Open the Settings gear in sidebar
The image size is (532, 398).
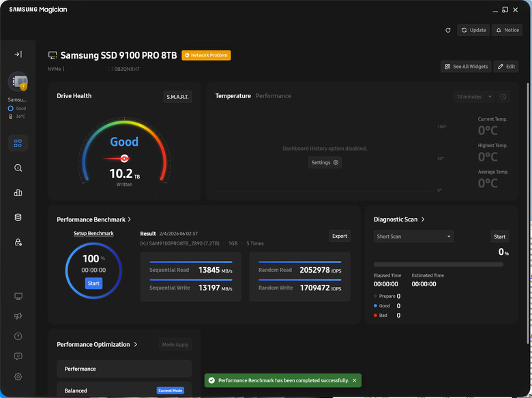[x=18, y=377]
